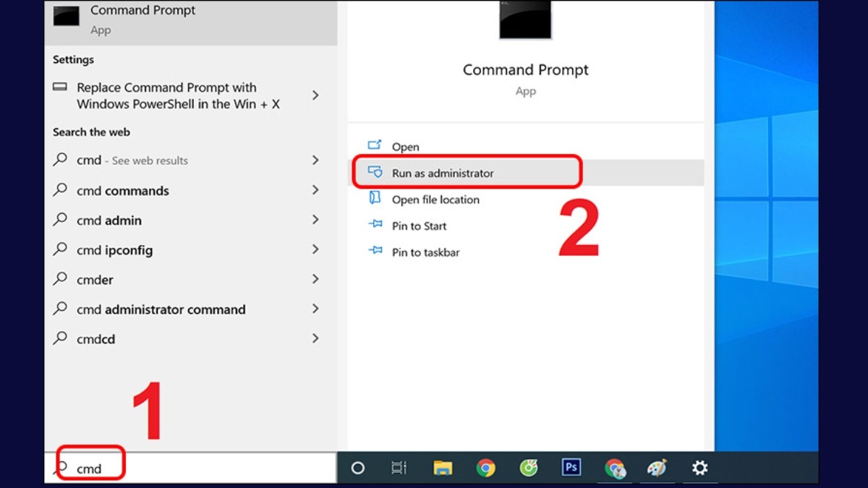
Task: Open Cortana from the taskbar circle icon
Action: tap(357, 468)
